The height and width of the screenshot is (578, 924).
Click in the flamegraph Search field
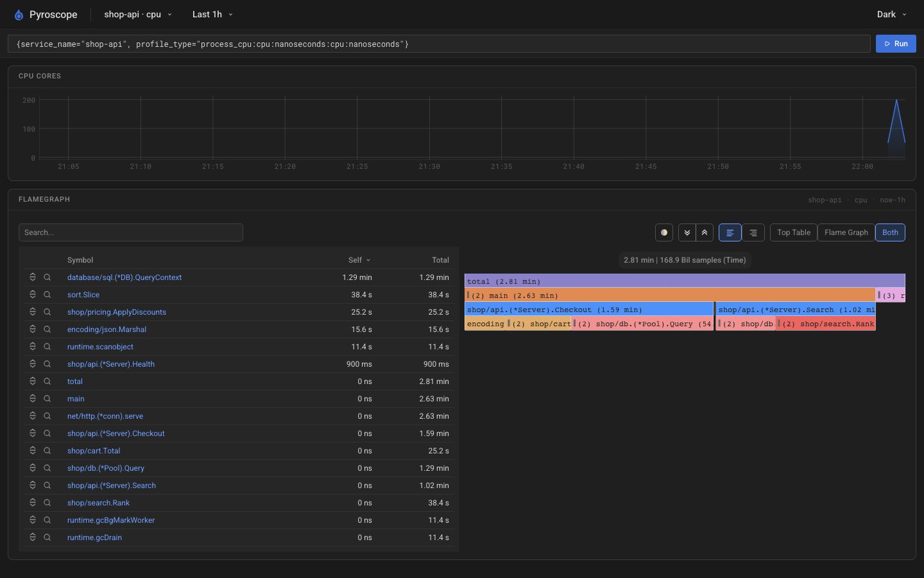[x=131, y=232]
